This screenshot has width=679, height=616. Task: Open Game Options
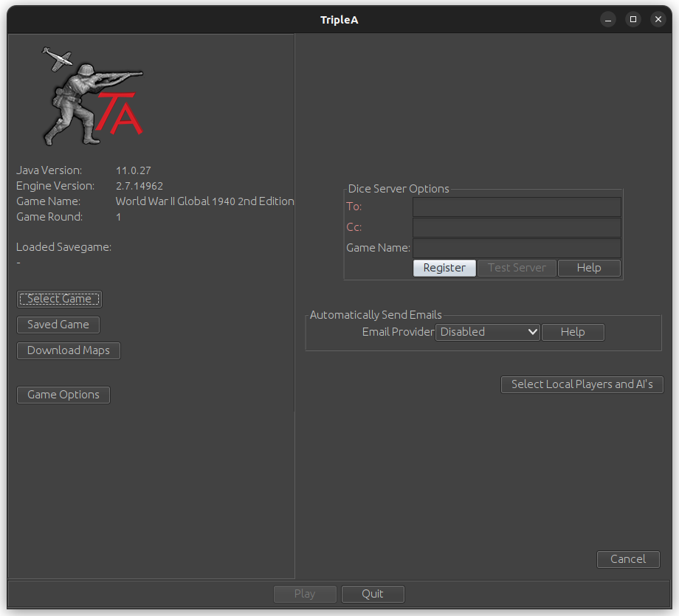coord(63,395)
